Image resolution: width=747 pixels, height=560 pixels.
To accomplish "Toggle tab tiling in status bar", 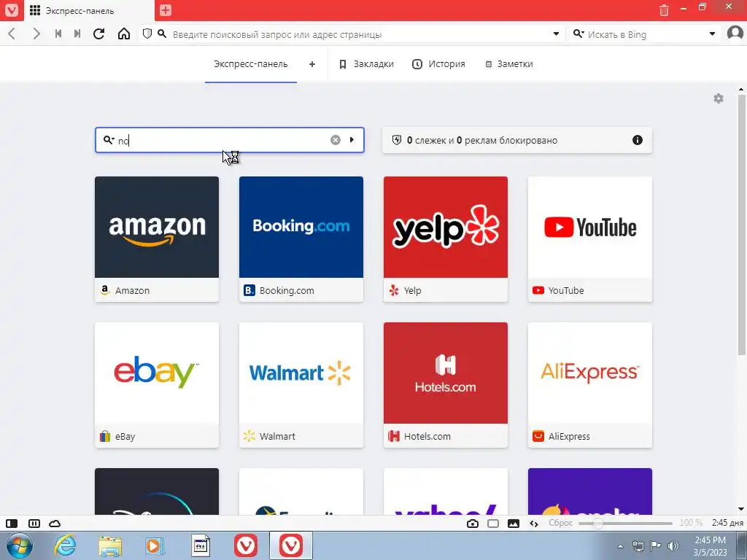I will tap(34, 524).
